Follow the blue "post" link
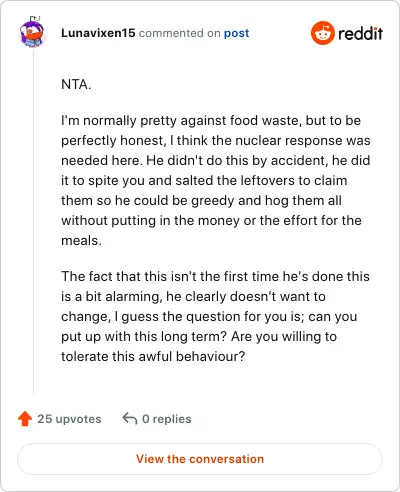400x492 pixels. pyautogui.click(x=236, y=33)
